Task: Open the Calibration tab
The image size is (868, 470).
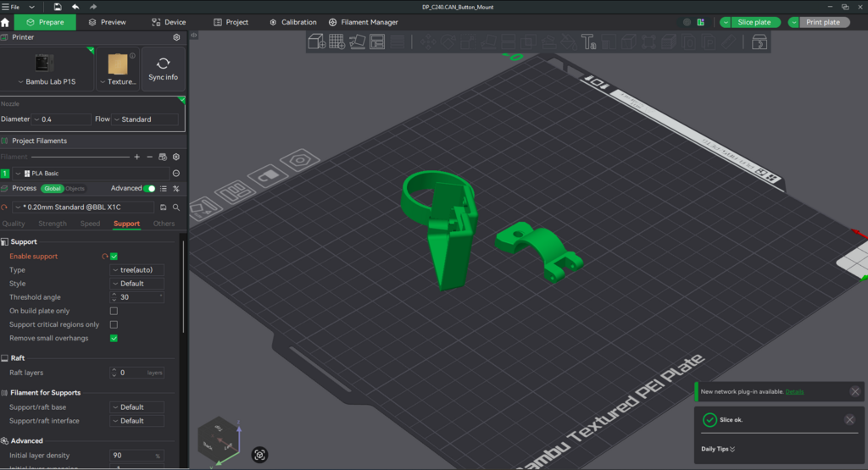Action: [292, 22]
